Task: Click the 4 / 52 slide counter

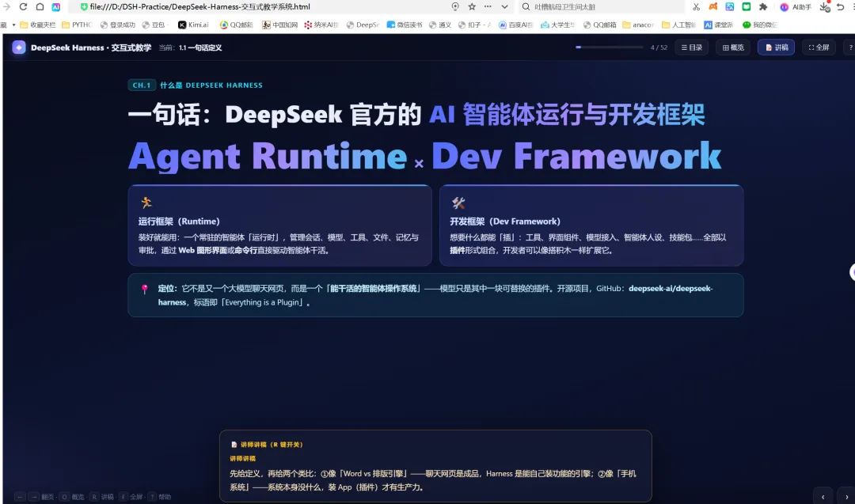Action: [x=659, y=47]
